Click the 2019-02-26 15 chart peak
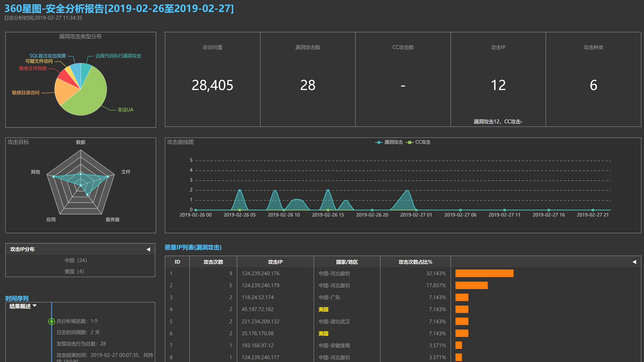644x362 pixels. (328, 190)
